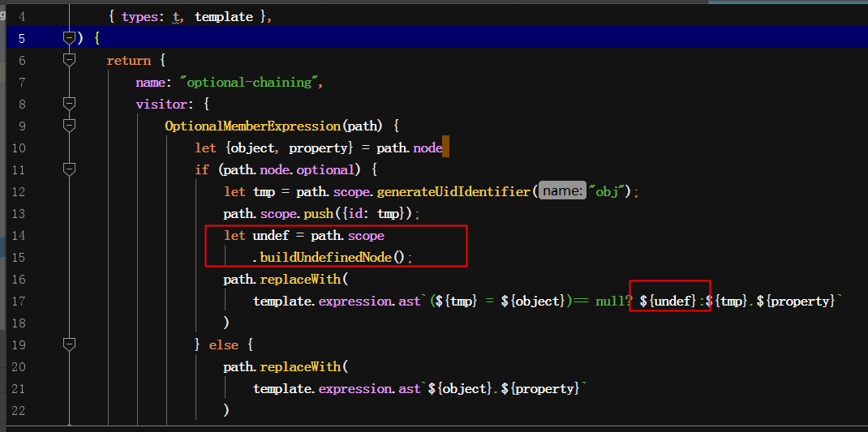Click line number 17 in the gutter
868x432 pixels.
tap(19, 301)
